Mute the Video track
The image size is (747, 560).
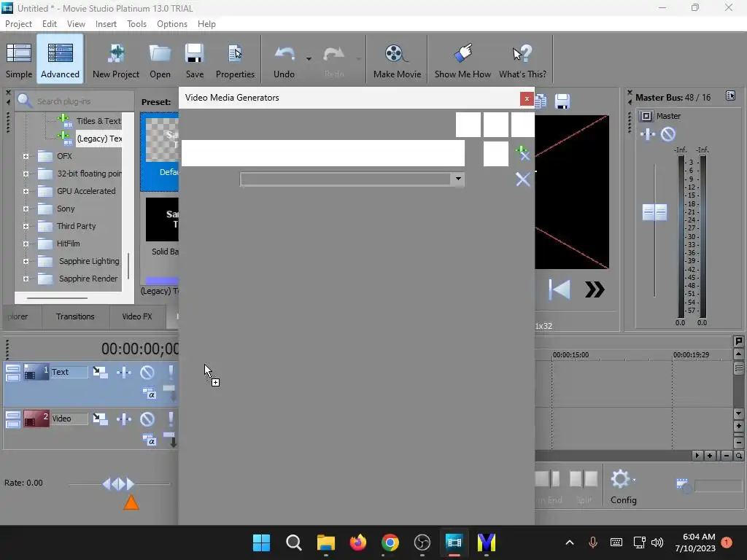click(147, 419)
